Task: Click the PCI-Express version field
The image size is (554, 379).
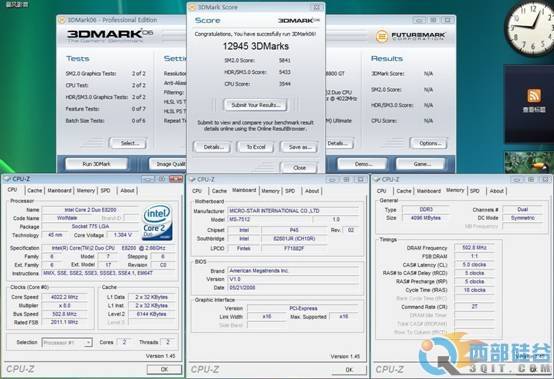Action: tap(303, 308)
